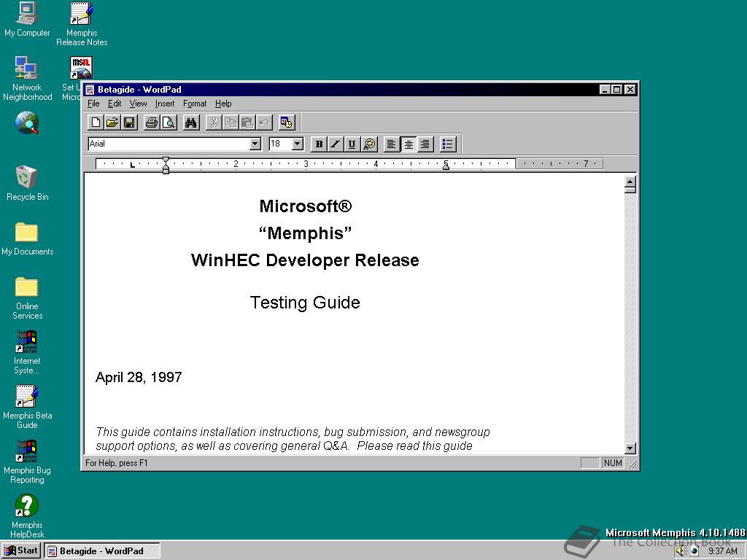This screenshot has width=747, height=560.
Task: Print the document using the printer icon
Action: [x=152, y=122]
